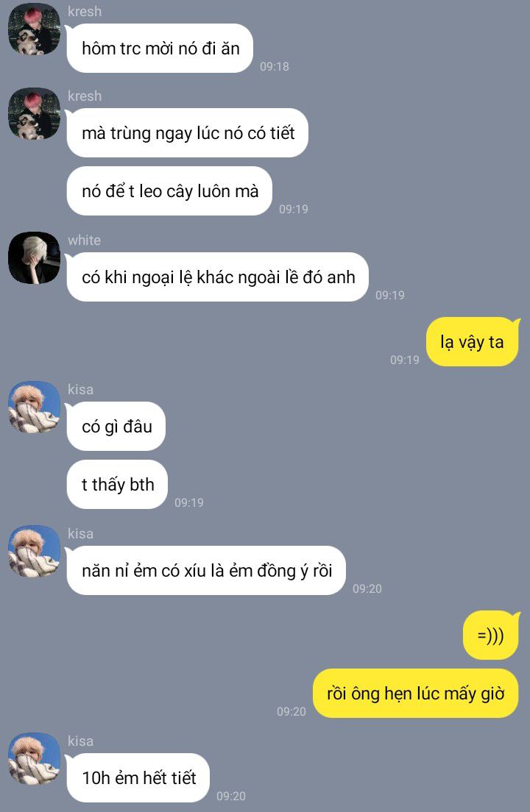The width and height of the screenshot is (530, 812).
Task: Select message 'mà trùng ngay lúc nó có tiết'
Action: (188, 132)
